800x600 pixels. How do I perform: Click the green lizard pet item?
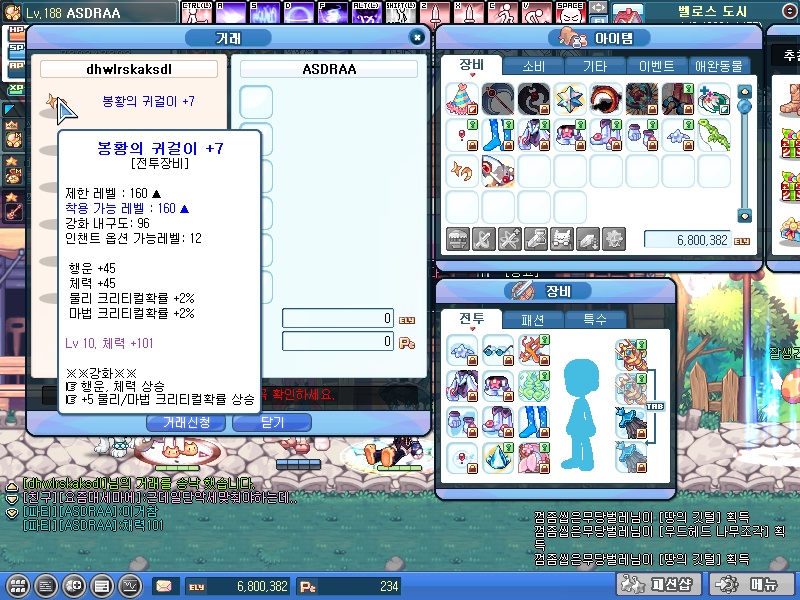tap(714, 135)
